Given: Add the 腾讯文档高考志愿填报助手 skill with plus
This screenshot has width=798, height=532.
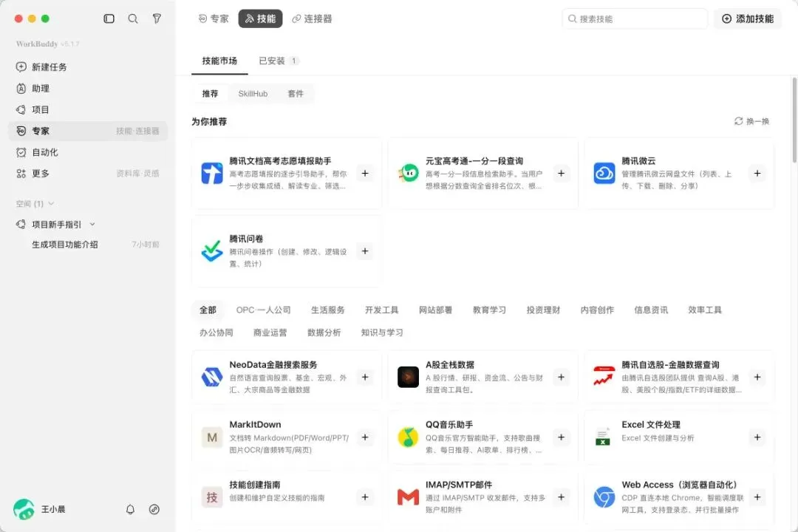Looking at the screenshot, I should [x=365, y=174].
